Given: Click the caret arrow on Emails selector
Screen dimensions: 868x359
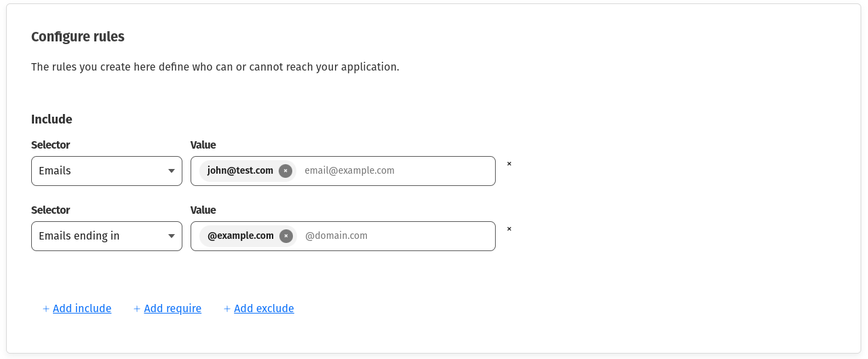Looking at the screenshot, I should point(172,171).
